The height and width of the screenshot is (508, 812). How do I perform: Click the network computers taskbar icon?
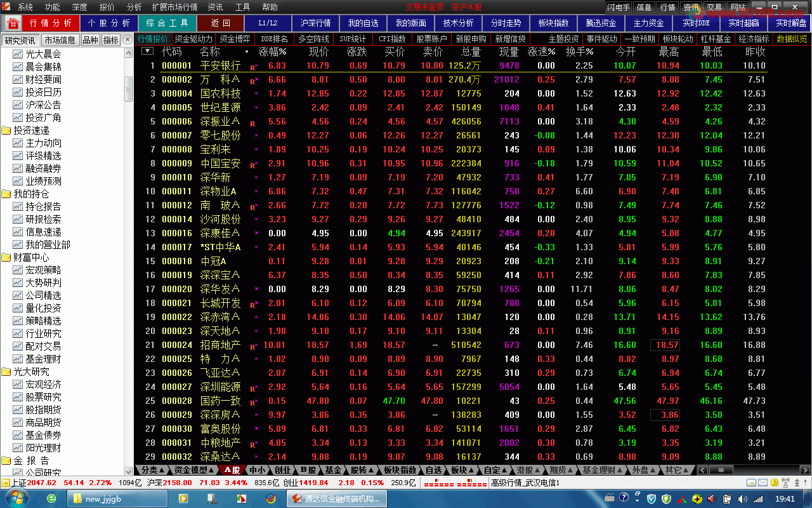pyautogui.click(x=213, y=498)
